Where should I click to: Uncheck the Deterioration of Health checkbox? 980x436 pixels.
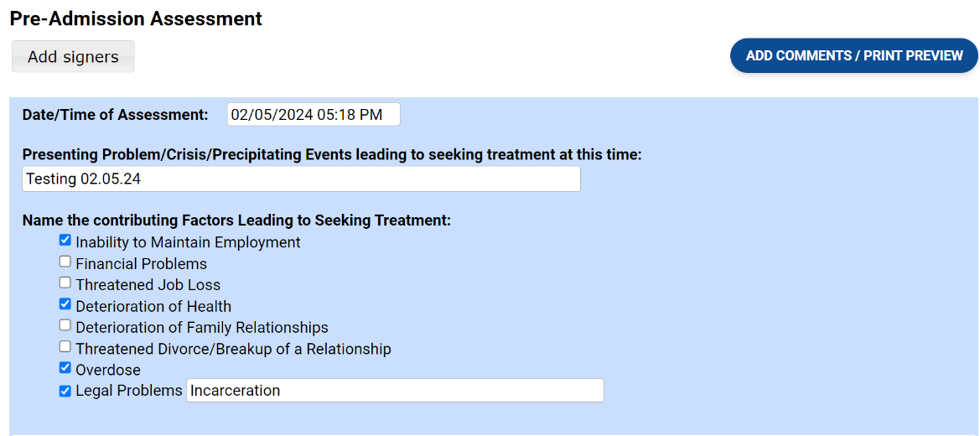point(65,304)
